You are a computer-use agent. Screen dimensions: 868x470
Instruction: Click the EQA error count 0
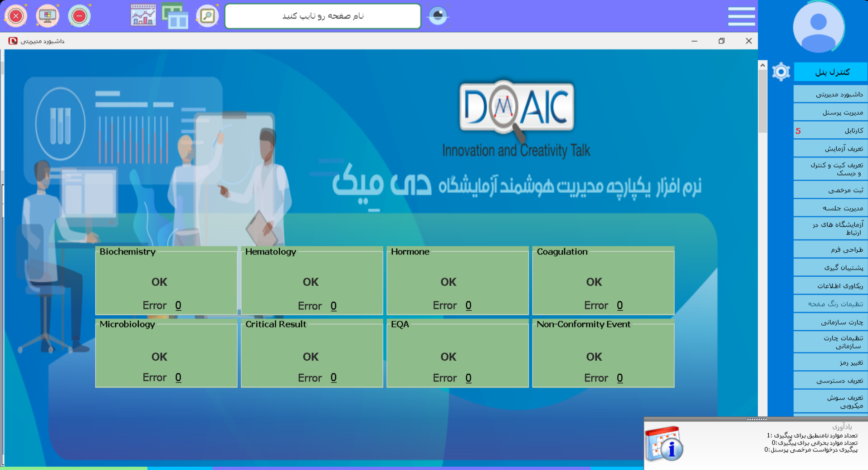click(x=468, y=378)
